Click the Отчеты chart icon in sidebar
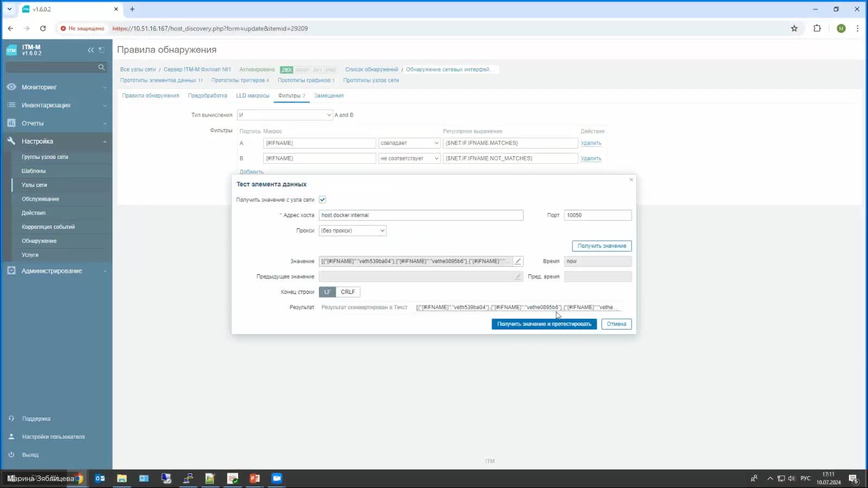The height and width of the screenshot is (488, 868). [11, 123]
